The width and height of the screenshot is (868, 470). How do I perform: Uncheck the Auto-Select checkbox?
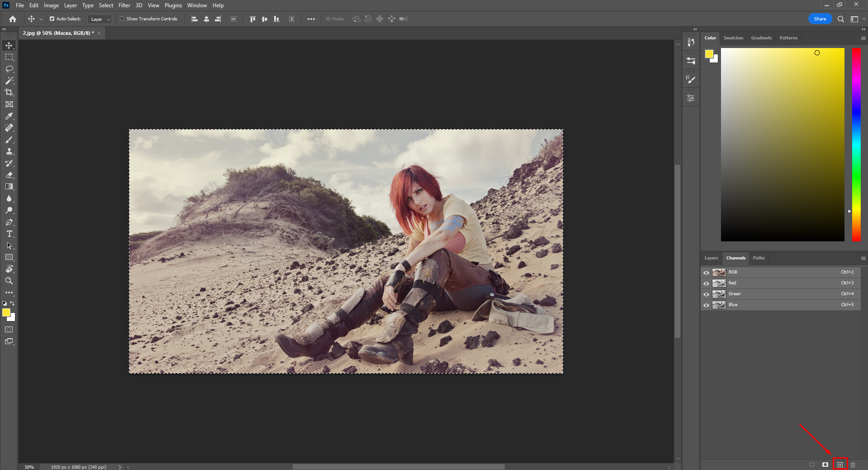pyautogui.click(x=52, y=19)
